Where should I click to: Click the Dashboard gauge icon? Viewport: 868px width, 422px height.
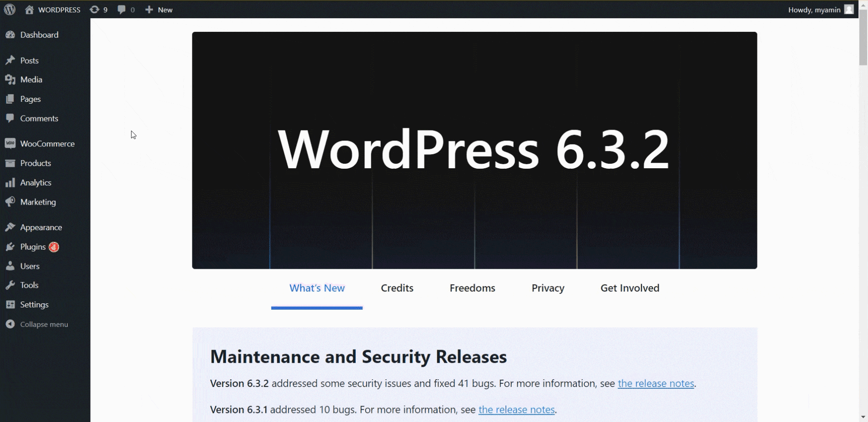[10, 35]
